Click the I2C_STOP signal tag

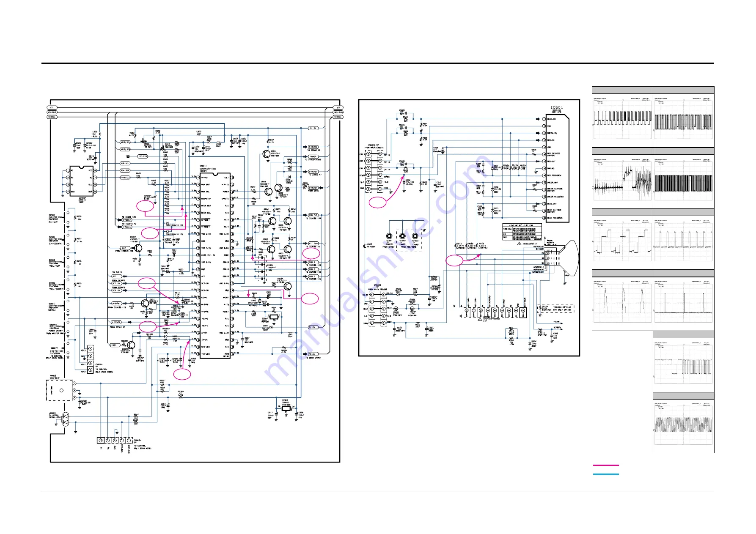[x=143, y=156]
